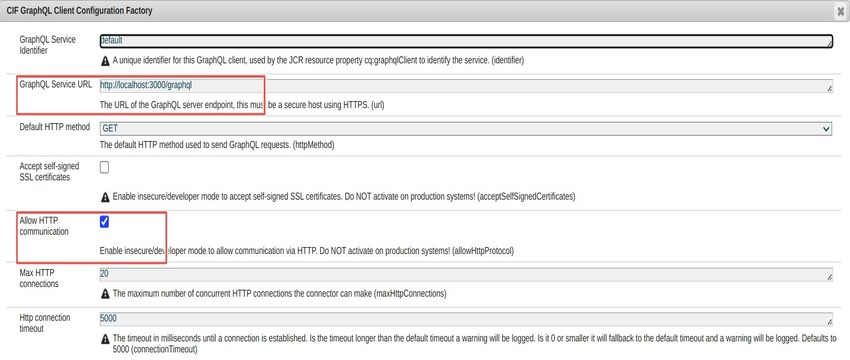This screenshot has height=360, width=850.
Task: Click warning icon under Service Identifier field
Action: [x=105, y=61]
